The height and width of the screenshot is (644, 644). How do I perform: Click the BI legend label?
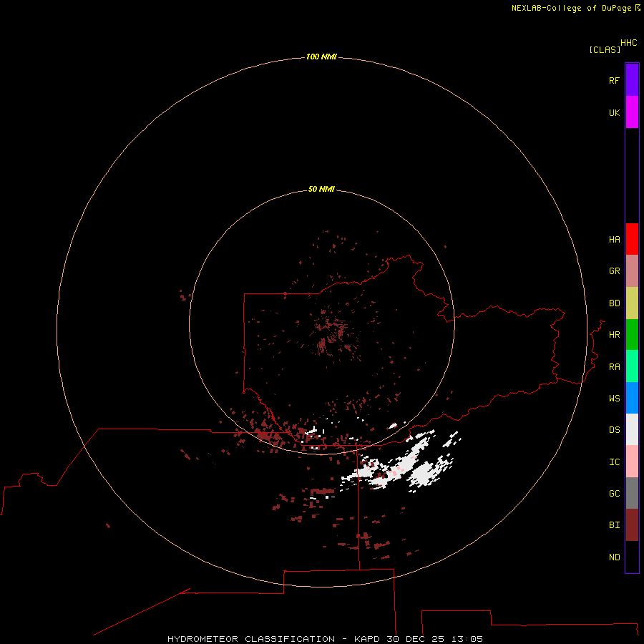pyautogui.click(x=614, y=525)
